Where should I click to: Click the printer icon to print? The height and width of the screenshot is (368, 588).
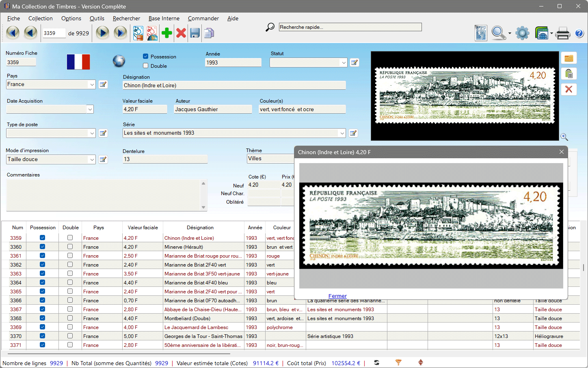click(x=562, y=33)
